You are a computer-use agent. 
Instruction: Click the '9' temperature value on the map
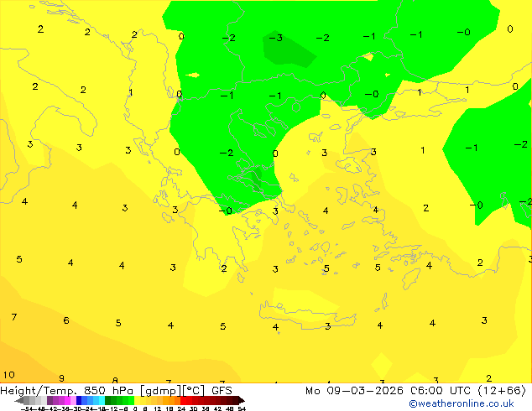coord(61,378)
